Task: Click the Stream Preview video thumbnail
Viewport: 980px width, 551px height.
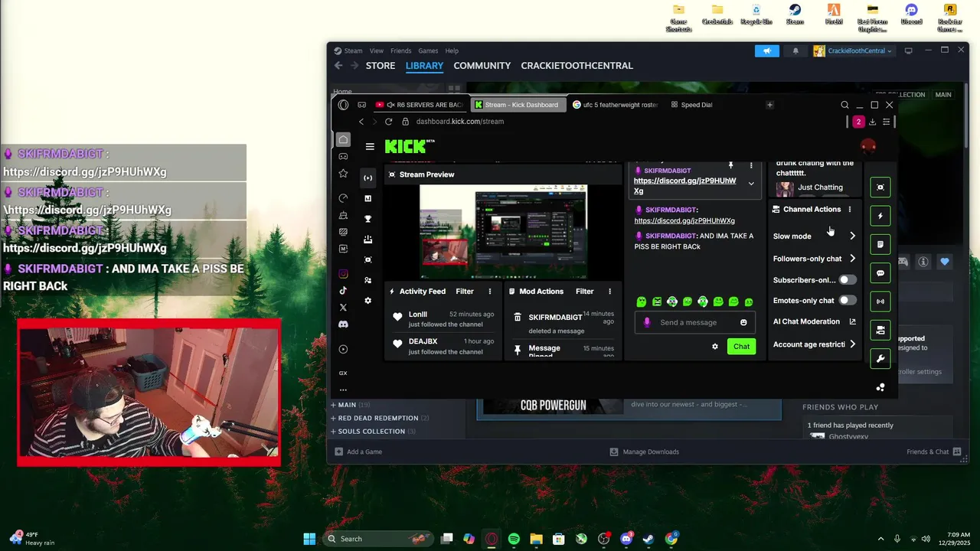Action: click(504, 232)
